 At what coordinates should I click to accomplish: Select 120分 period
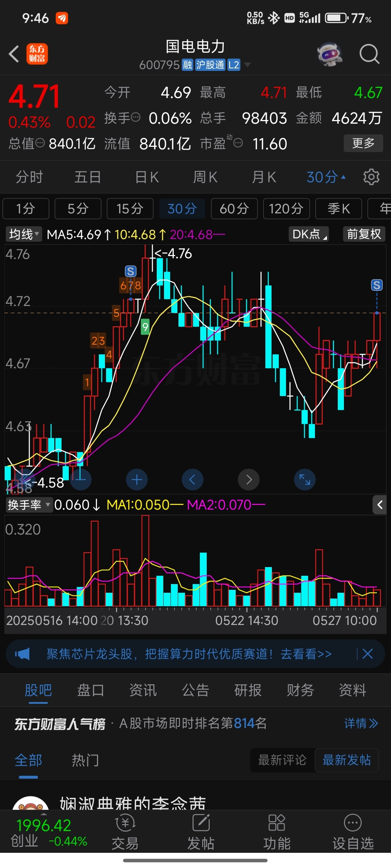286,209
